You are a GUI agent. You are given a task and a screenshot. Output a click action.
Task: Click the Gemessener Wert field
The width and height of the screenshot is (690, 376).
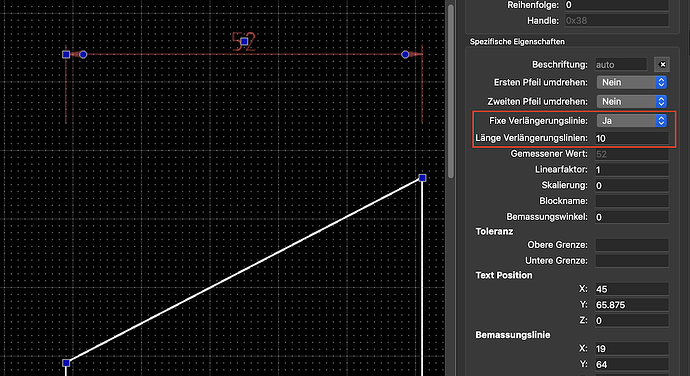(x=632, y=154)
